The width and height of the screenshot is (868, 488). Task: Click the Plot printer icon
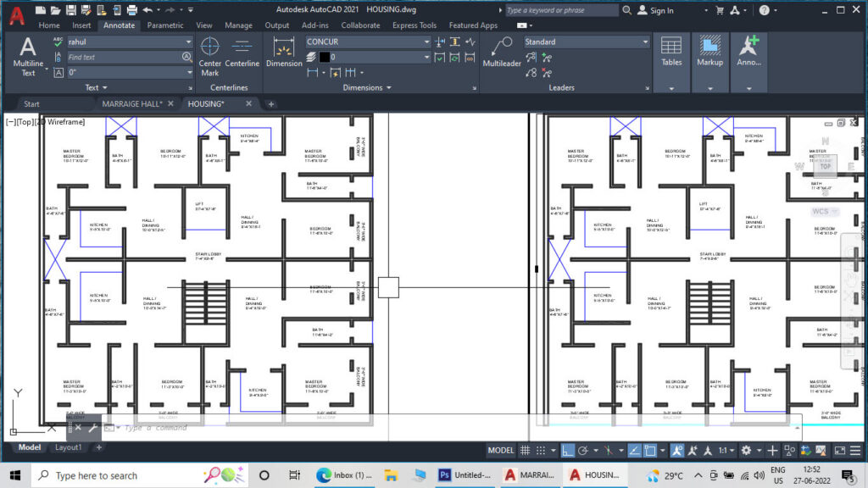tap(131, 9)
